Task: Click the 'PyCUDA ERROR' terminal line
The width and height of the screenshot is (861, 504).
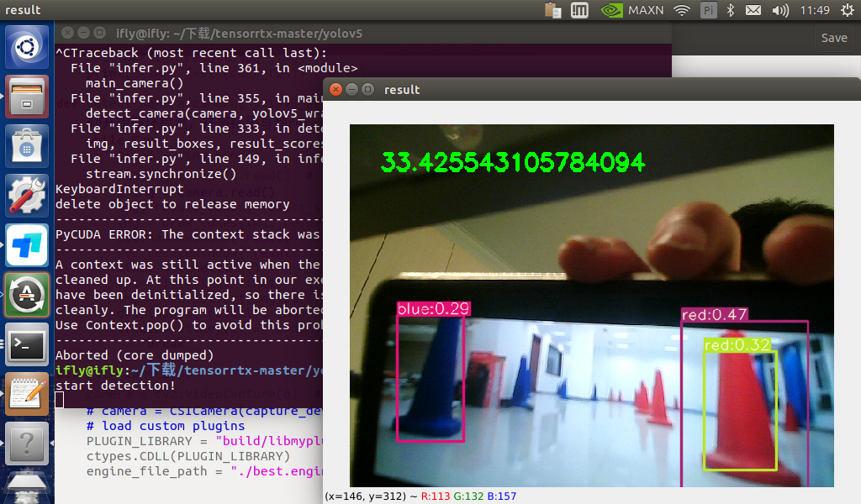Action: 188,234
